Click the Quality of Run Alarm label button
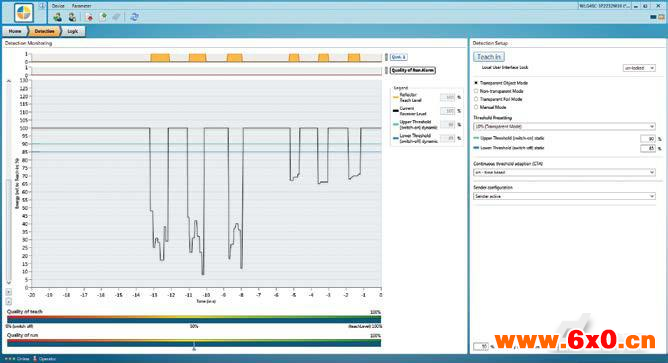This screenshot has height=363, width=668. tap(413, 70)
